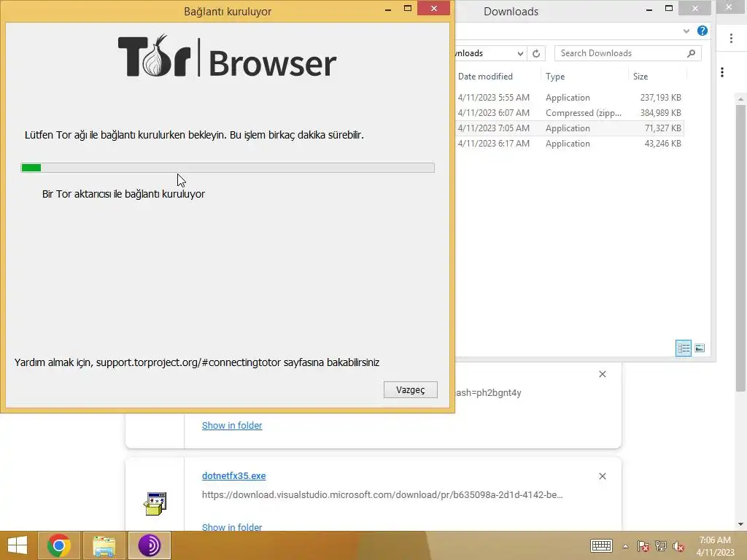Click the dotnetfx35.exe installer file icon
Screen dimensions: 747x560
(155, 504)
